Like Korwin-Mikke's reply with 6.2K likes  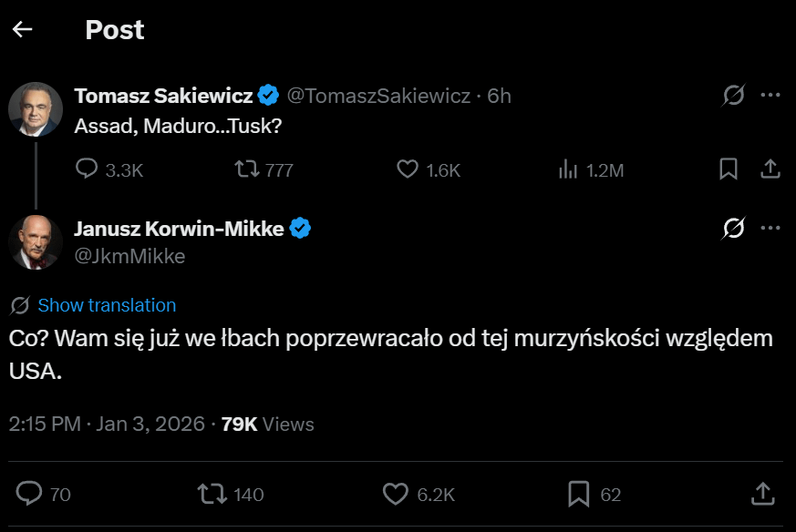click(x=395, y=495)
